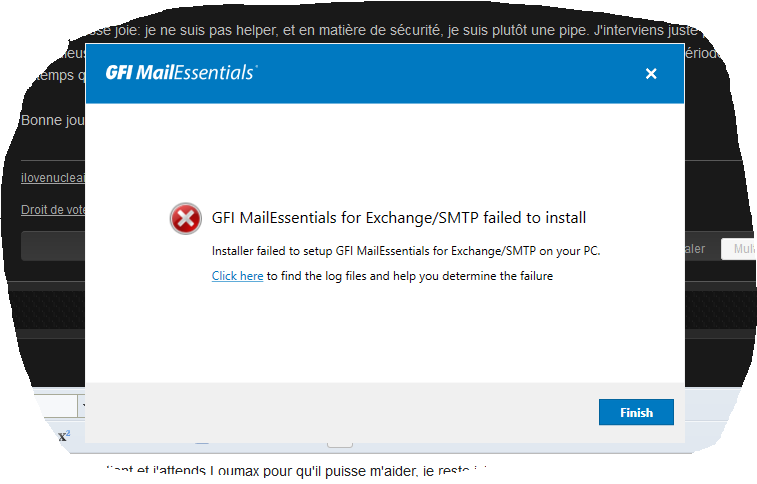Open the Click here log files link

pyautogui.click(x=237, y=276)
